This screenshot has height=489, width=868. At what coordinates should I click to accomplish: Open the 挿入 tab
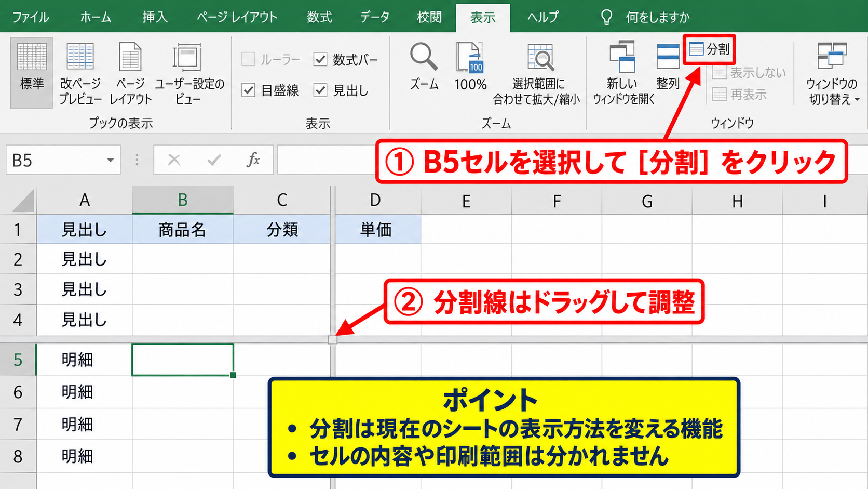coord(155,17)
